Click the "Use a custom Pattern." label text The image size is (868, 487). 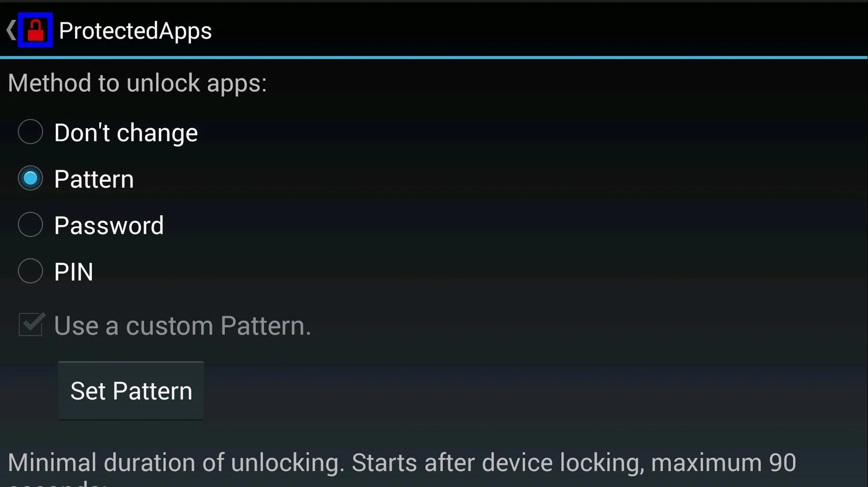(182, 325)
